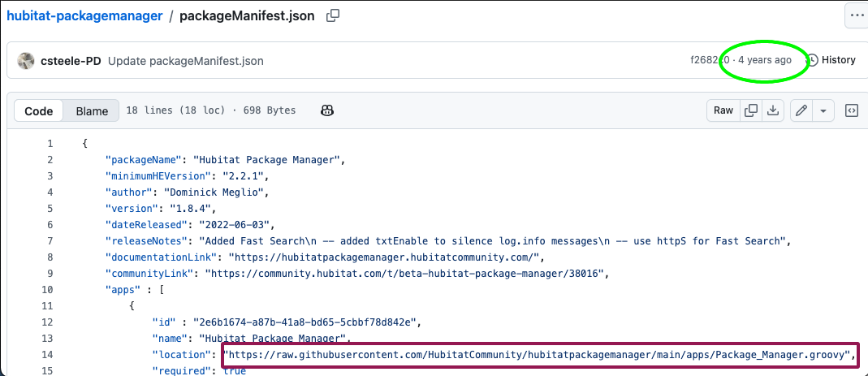Click "18 lines (18 loc) · 698 Bytes" text
Image resolution: width=868 pixels, height=376 pixels.
211,110
